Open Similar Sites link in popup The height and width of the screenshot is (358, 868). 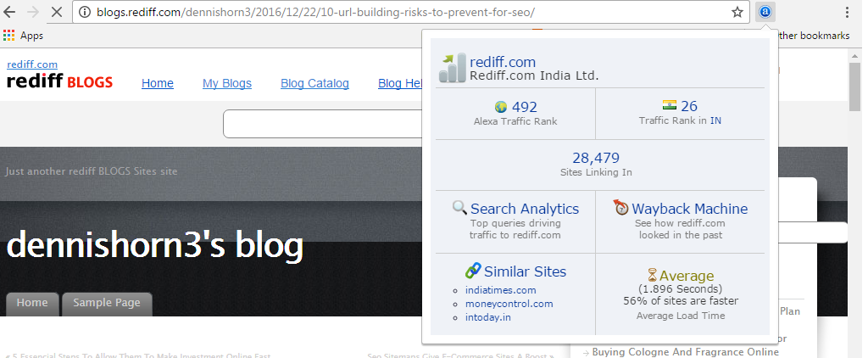pos(525,271)
